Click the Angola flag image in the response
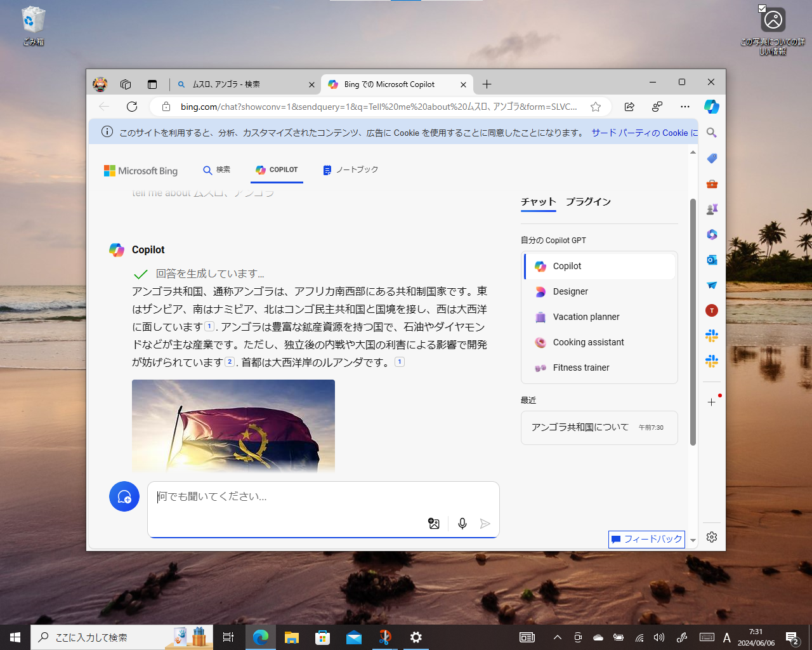 (x=233, y=425)
